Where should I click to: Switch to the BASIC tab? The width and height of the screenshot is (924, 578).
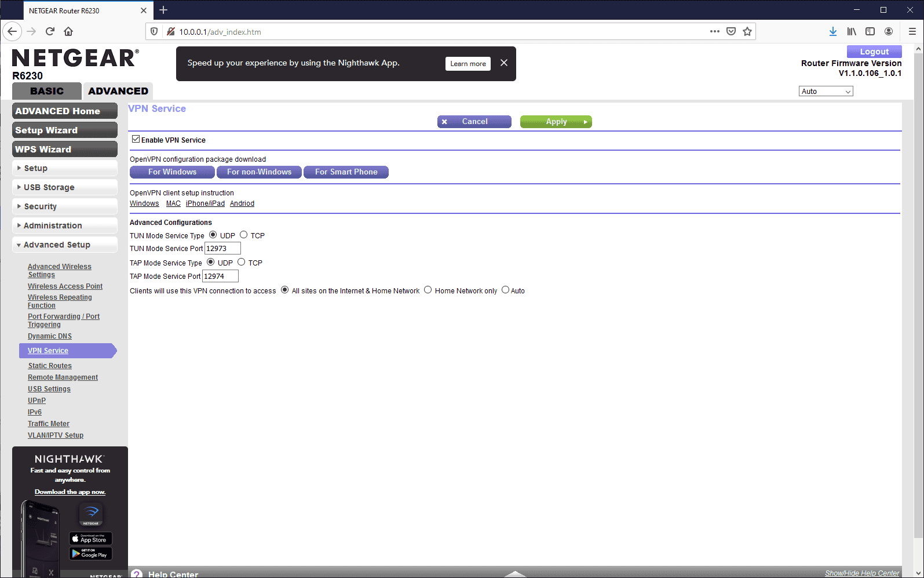[47, 91]
